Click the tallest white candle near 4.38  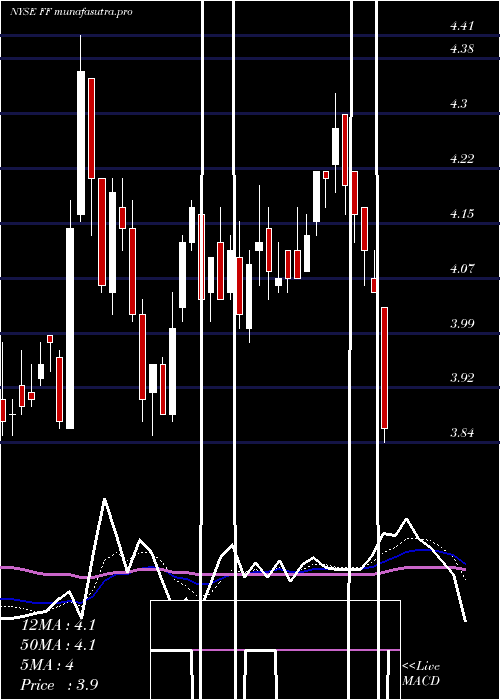point(81,143)
